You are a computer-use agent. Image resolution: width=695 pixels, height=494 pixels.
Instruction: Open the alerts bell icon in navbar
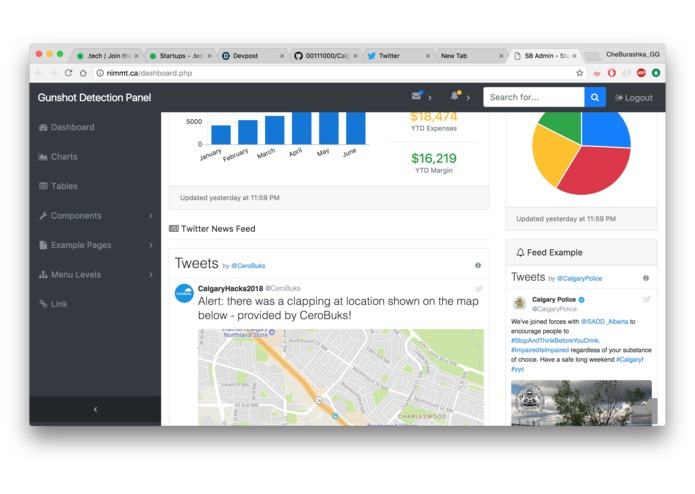[455, 96]
